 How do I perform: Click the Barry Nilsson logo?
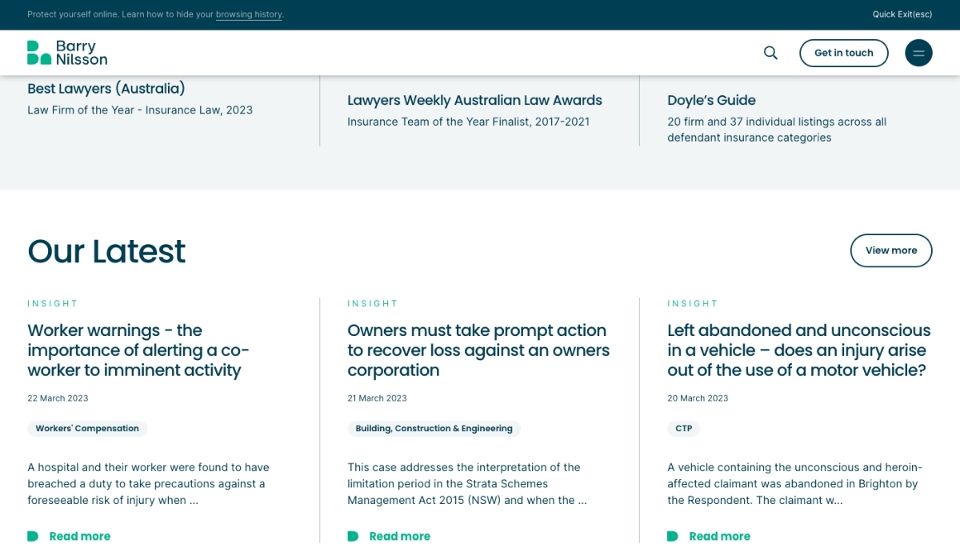click(x=67, y=53)
